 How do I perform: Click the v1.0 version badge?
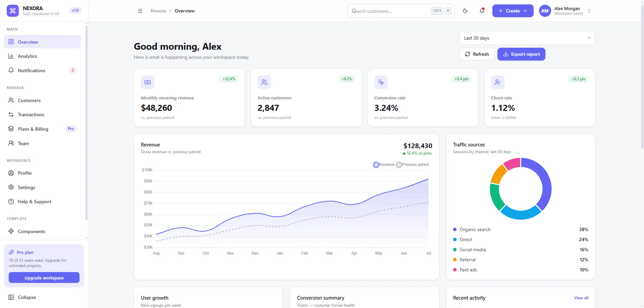tap(75, 10)
